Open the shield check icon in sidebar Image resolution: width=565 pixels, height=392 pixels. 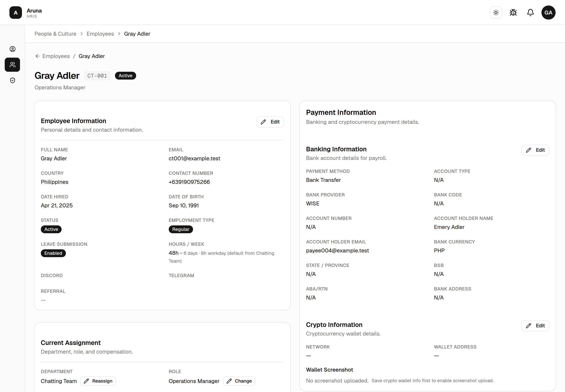tap(13, 80)
